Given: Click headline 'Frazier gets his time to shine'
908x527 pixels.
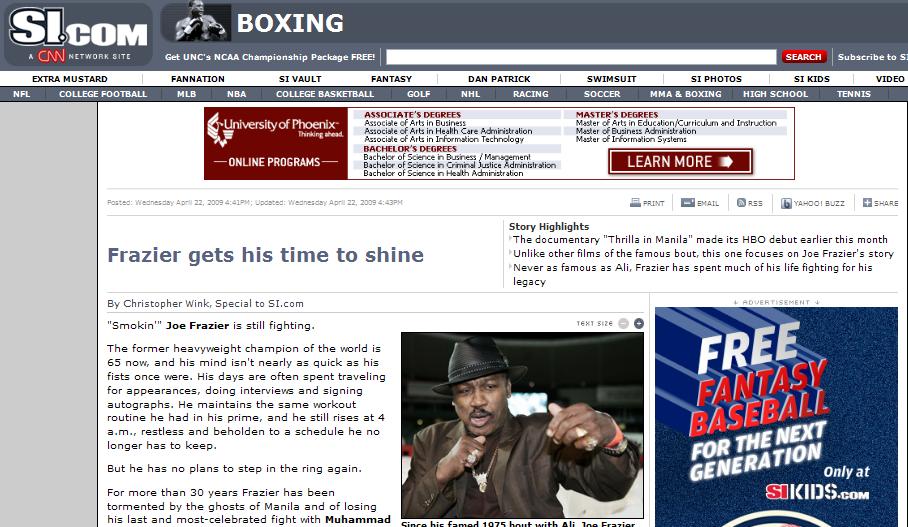Looking at the screenshot, I should [266, 255].
